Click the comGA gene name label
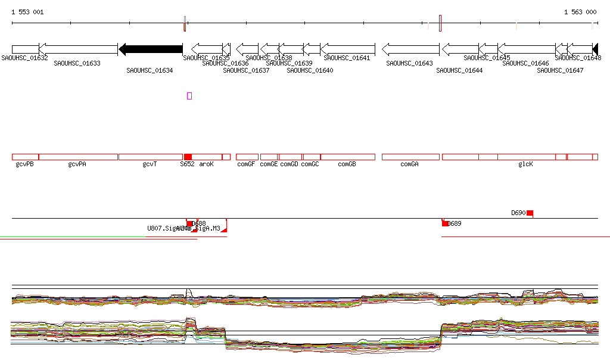Viewport: 610px width, 364px height. tap(410, 164)
